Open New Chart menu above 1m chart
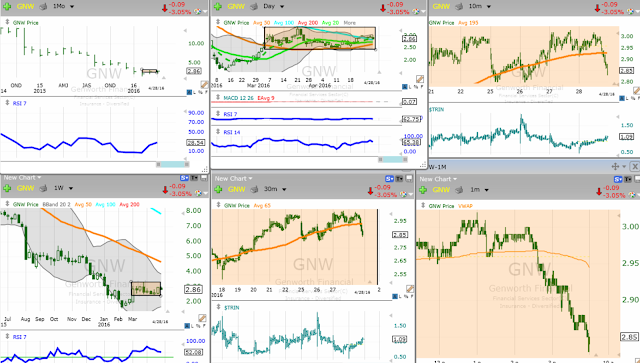 438,179
